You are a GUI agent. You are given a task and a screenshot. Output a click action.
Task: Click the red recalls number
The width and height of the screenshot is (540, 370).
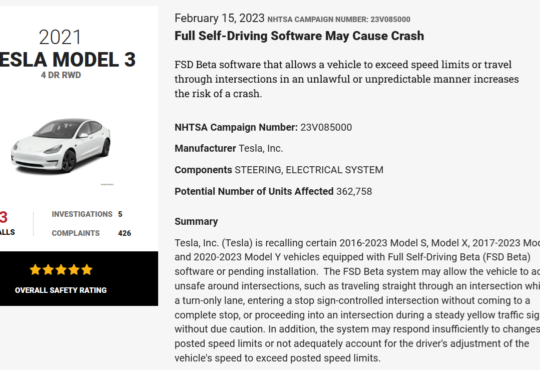[x=3, y=217]
